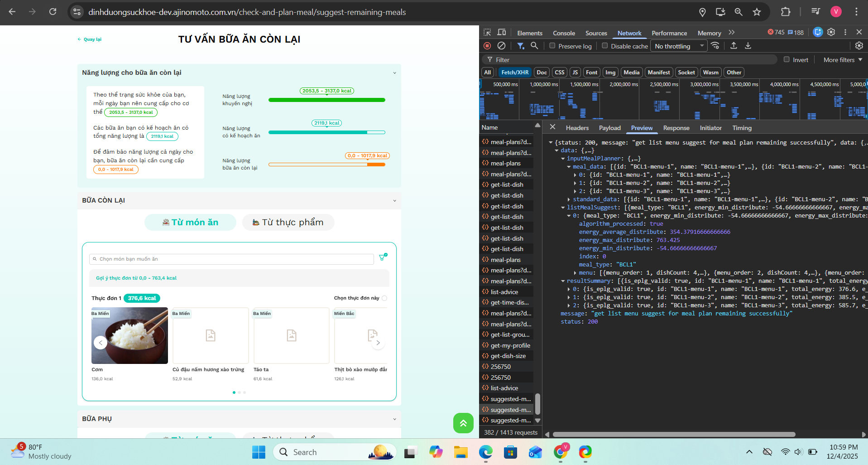
Task: Close the request details pane
Action: click(x=552, y=127)
